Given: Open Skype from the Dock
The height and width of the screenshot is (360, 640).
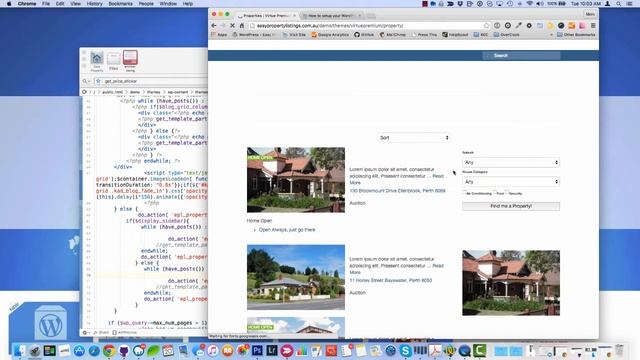Looking at the screenshot, I should [x=405, y=351].
